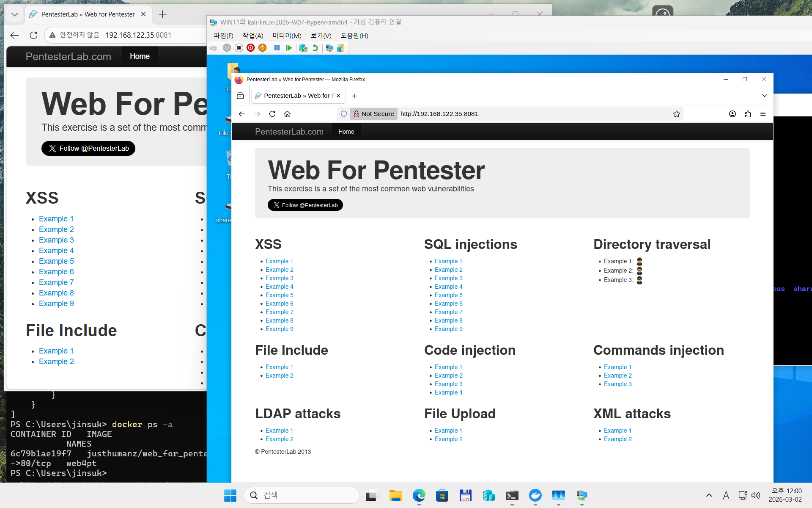Open a new tab in Firefox

[354, 96]
